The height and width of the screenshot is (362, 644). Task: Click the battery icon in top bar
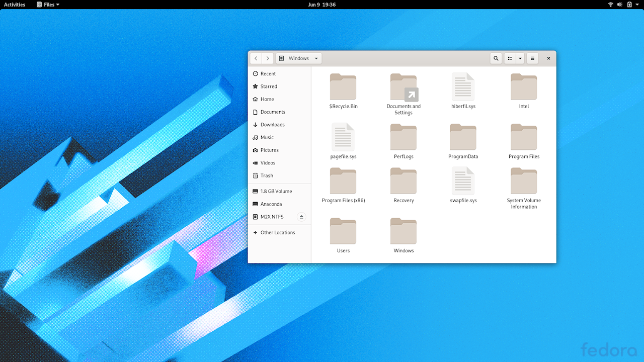click(x=629, y=5)
